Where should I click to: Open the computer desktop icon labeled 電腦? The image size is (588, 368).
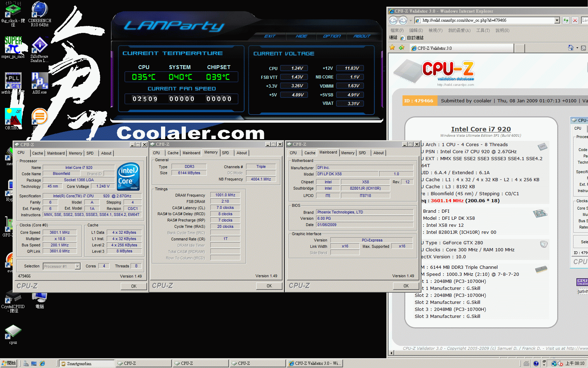point(40,301)
